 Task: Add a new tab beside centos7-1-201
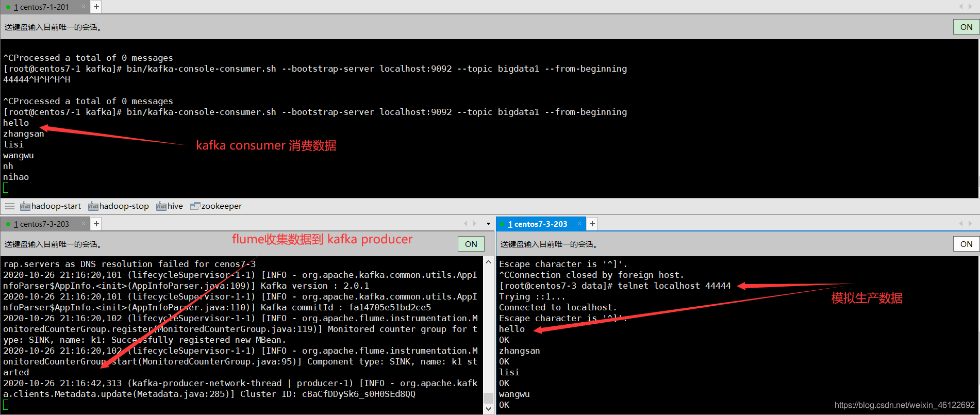[x=96, y=7]
